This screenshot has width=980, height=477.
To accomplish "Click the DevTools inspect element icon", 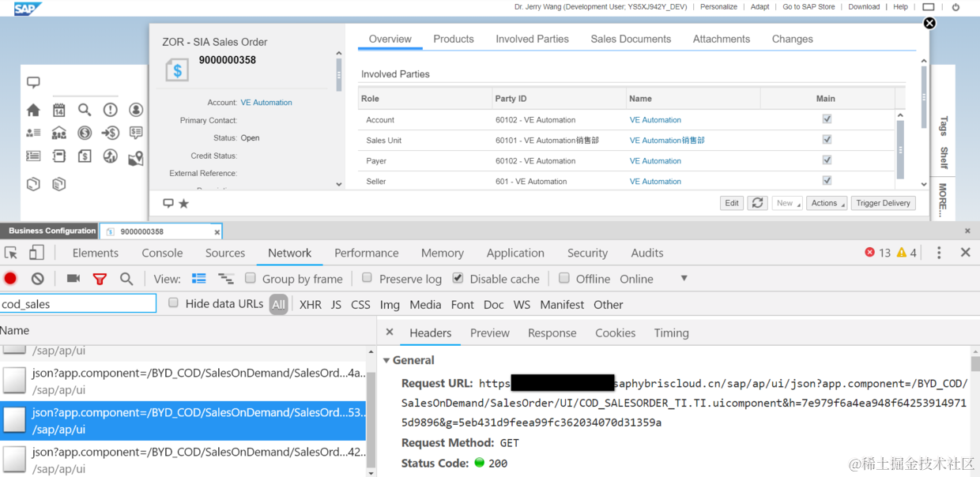I will tap(11, 253).
